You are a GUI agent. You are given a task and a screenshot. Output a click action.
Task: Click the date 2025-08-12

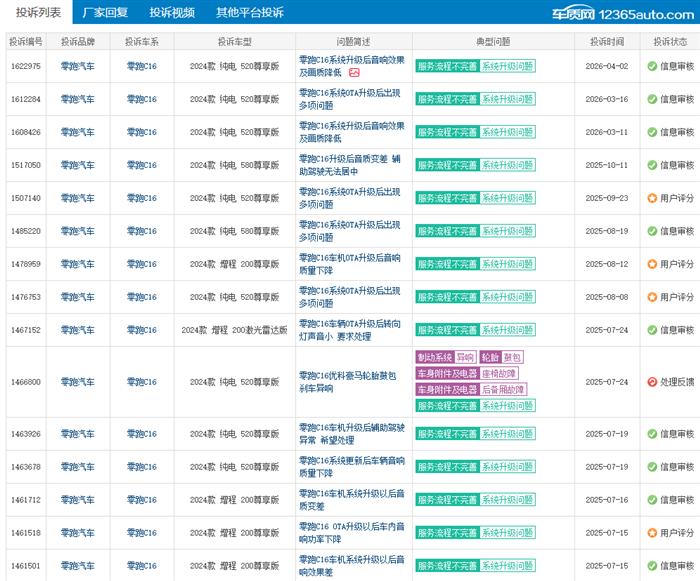click(x=607, y=264)
